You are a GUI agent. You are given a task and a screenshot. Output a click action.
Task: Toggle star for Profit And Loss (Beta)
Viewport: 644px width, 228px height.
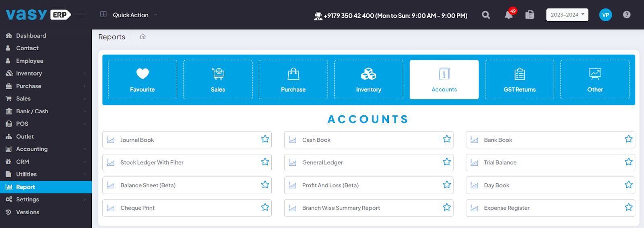447,185
